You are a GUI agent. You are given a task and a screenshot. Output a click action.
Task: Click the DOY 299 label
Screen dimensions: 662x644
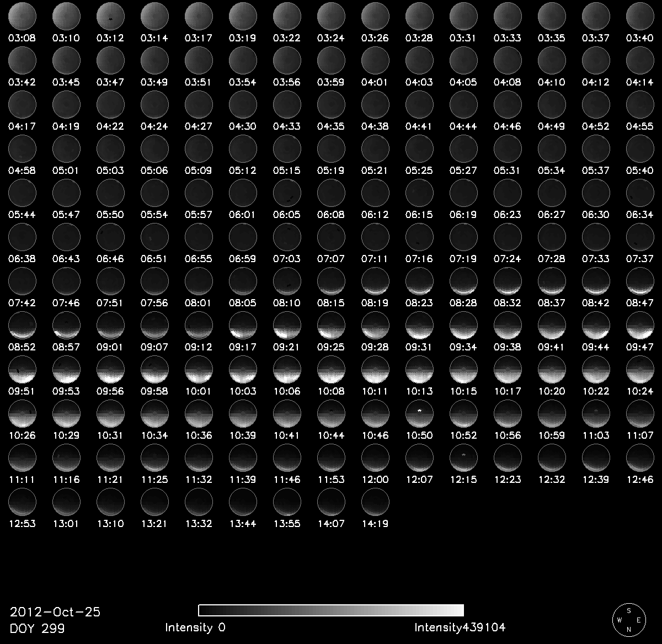click(37, 628)
